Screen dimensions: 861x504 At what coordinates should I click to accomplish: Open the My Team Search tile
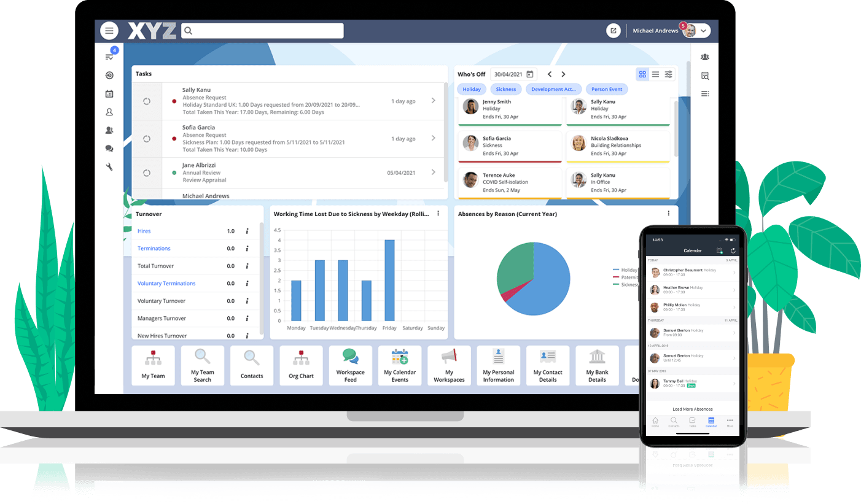pos(203,366)
